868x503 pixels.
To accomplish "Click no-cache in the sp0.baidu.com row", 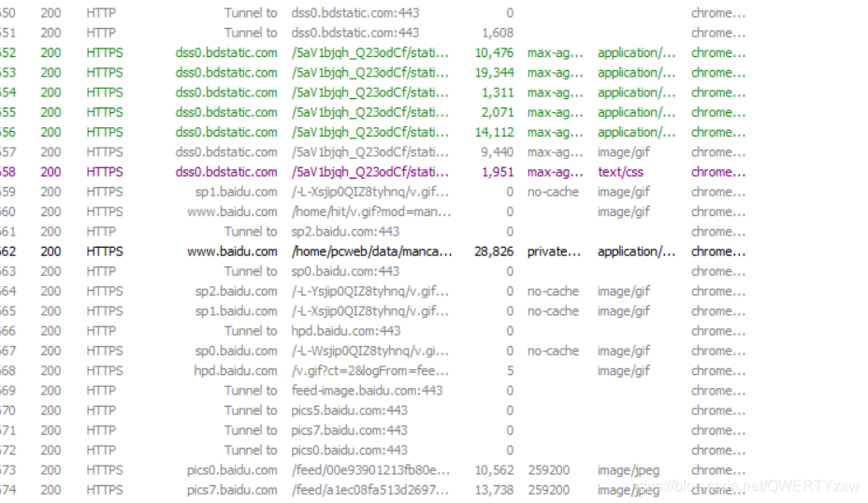I will tap(553, 352).
